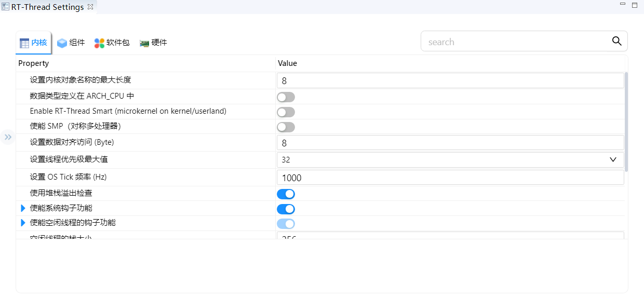Toggle 数据类型定义在 ARCH_CPU 中 switch
The height and width of the screenshot is (299, 644).
286,97
